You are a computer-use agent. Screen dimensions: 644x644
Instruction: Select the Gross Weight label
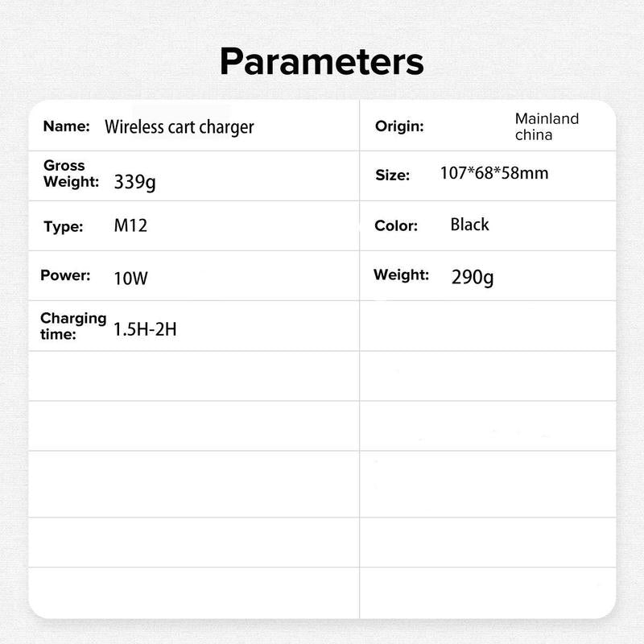(x=72, y=174)
